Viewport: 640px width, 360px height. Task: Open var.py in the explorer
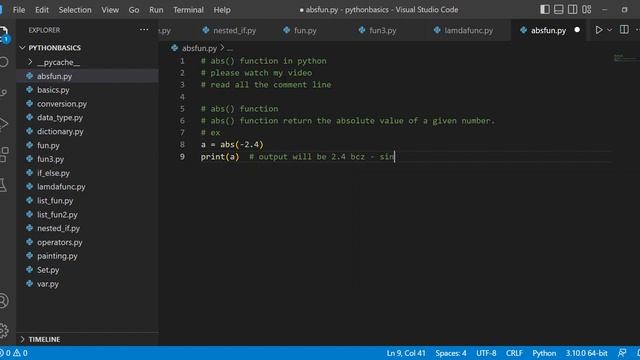pyautogui.click(x=47, y=284)
